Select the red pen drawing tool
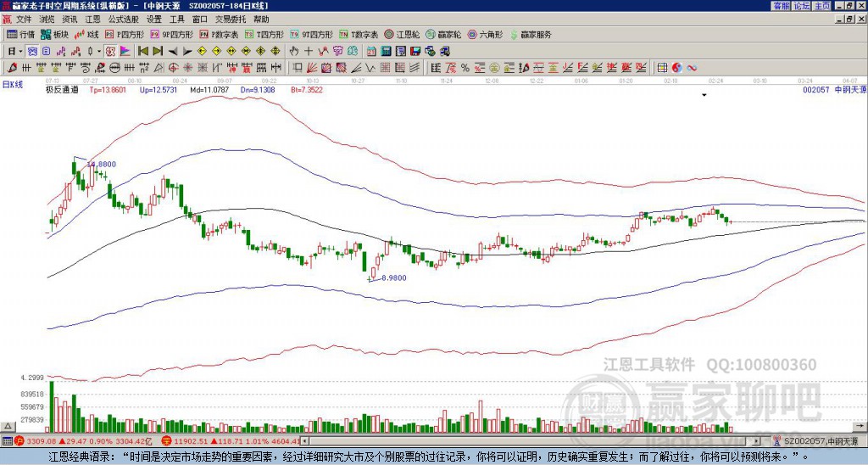This screenshot has height=465, width=868. coord(12,68)
